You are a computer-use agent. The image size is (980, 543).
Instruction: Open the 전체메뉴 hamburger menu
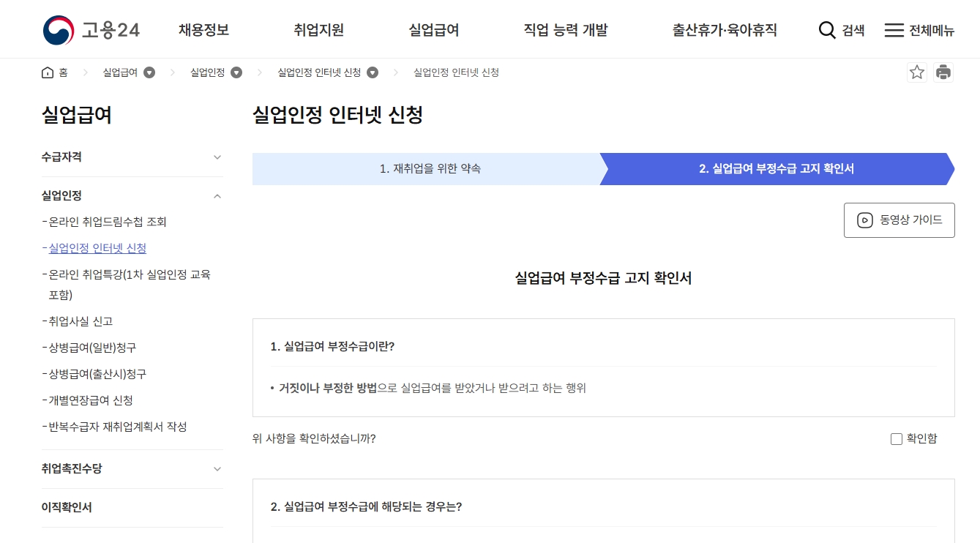click(919, 29)
